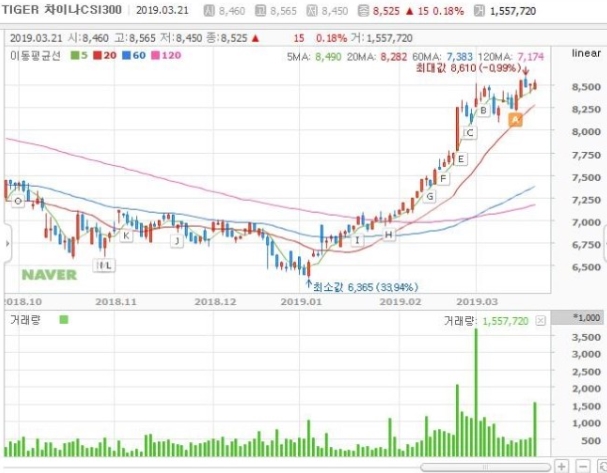Click the 2019.01 date axis label
Screen dimensions: 607x473
pos(301,302)
